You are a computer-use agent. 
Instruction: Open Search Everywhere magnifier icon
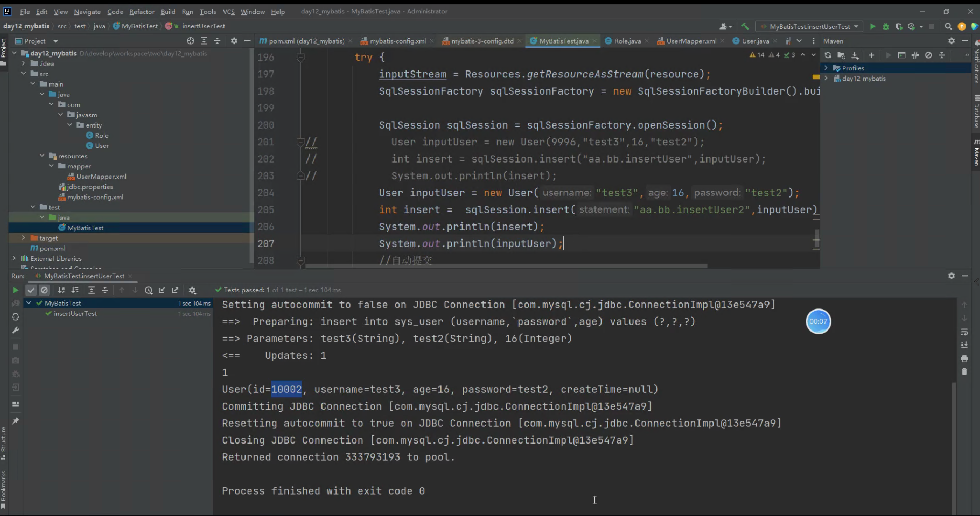[x=948, y=27]
